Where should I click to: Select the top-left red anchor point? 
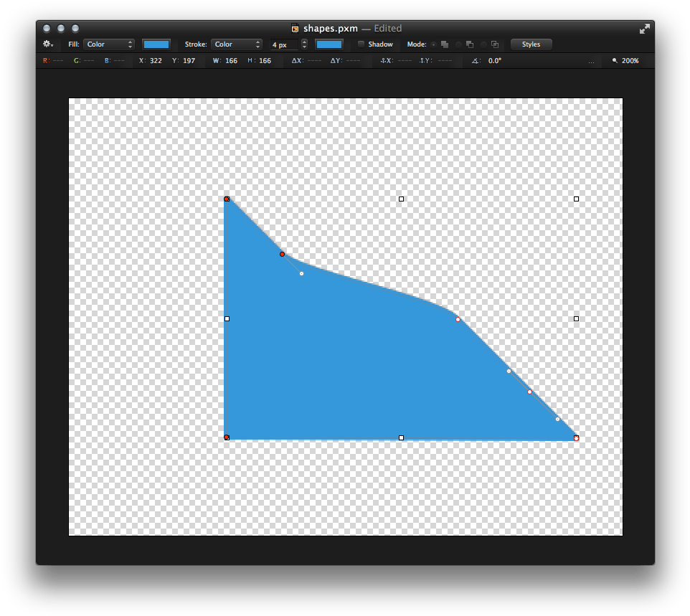[x=227, y=199]
